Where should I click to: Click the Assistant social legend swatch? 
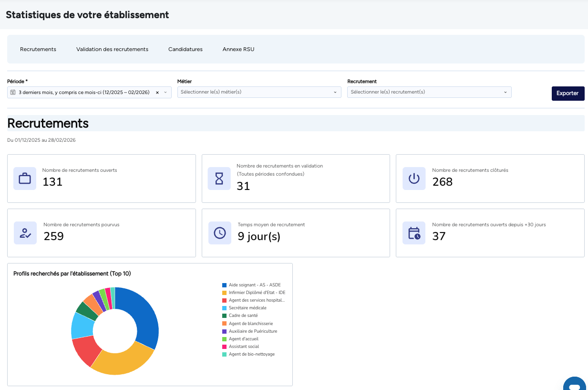click(x=224, y=347)
